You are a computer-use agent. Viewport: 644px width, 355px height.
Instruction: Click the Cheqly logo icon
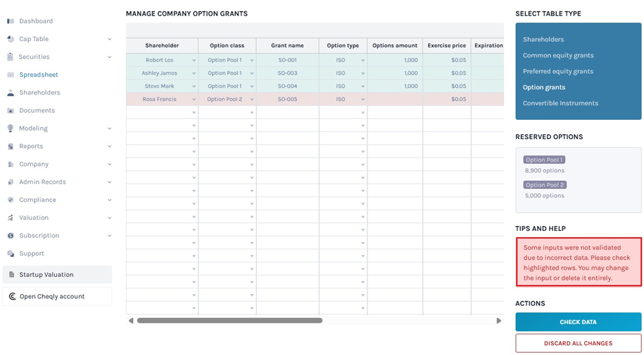tap(12, 296)
